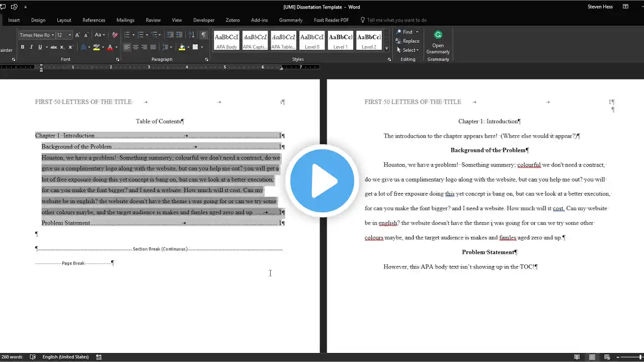The width and height of the screenshot is (644, 362).
Task: Open the font size dropdown
Action: (70, 35)
